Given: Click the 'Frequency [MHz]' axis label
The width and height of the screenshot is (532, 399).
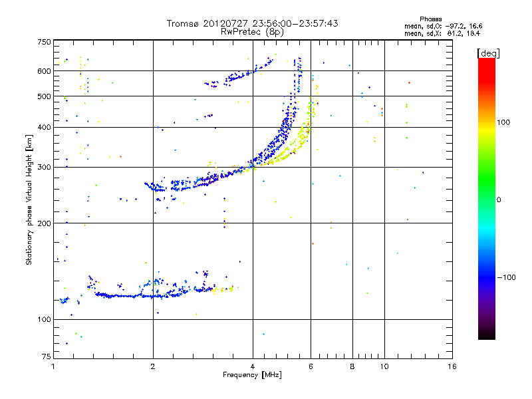Looking at the screenshot, I should point(252,375).
